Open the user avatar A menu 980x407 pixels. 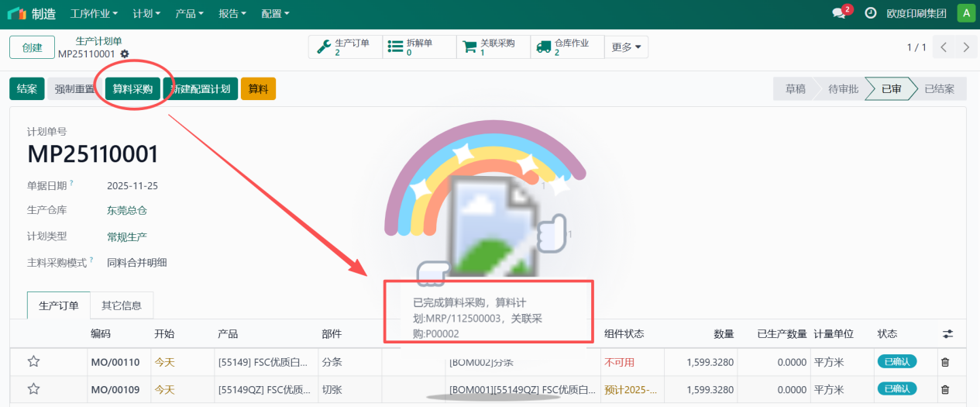point(966,13)
